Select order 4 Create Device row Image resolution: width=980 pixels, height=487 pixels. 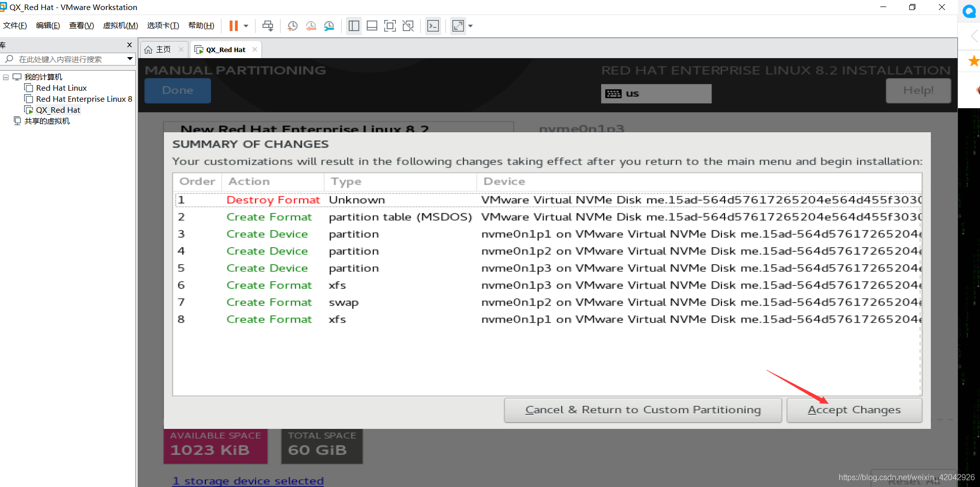tap(548, 251)
